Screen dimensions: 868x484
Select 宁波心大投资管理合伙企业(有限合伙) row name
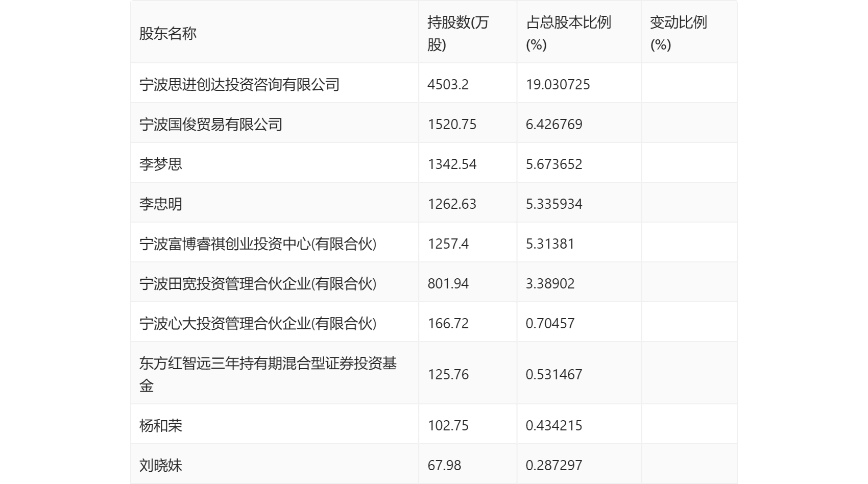(258, 323)
